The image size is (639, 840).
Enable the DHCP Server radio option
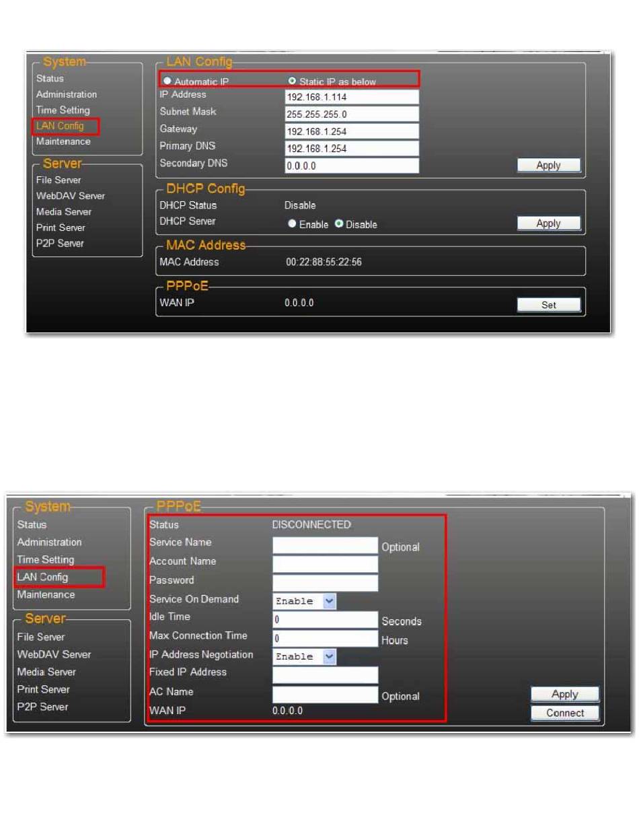293,224
